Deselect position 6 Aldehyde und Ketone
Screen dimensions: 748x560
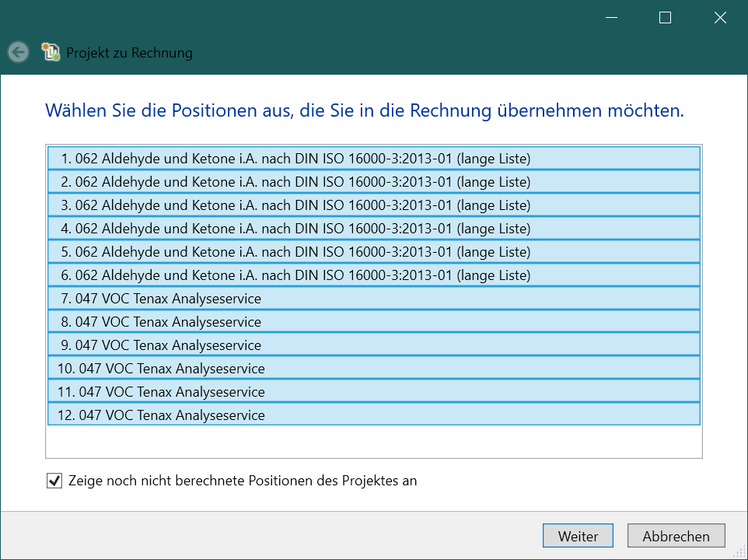tap(374, 275)
